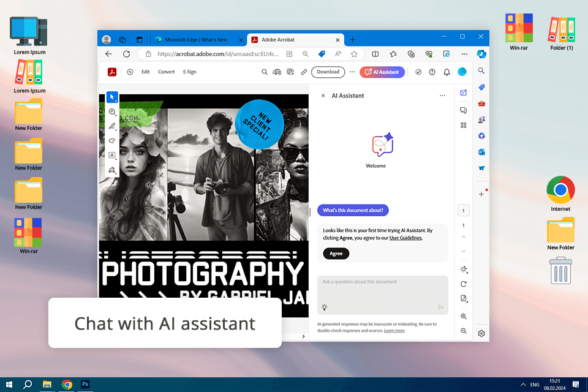Select the arrow selection tool in Acrobat
Image resolution: width=588 pixels, height=392 pixels.
(x=112, y=97)
